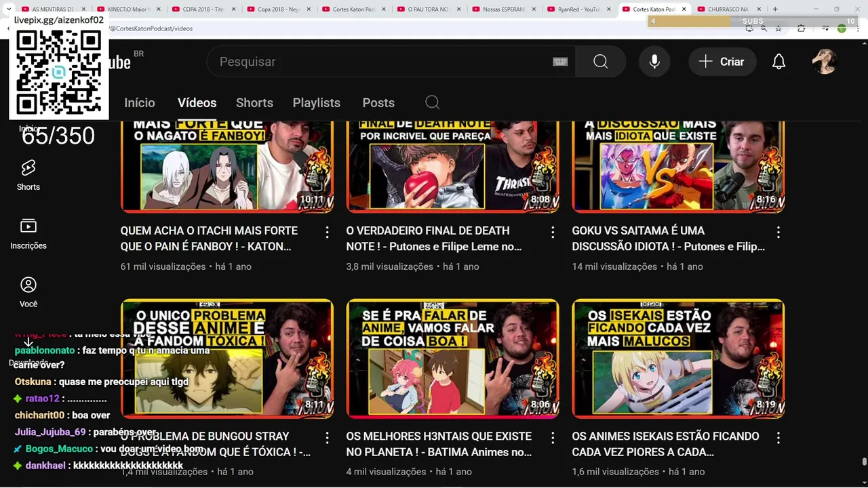Open more options for Bungou Stray video
868x488 pixels.
coord(327,438)
